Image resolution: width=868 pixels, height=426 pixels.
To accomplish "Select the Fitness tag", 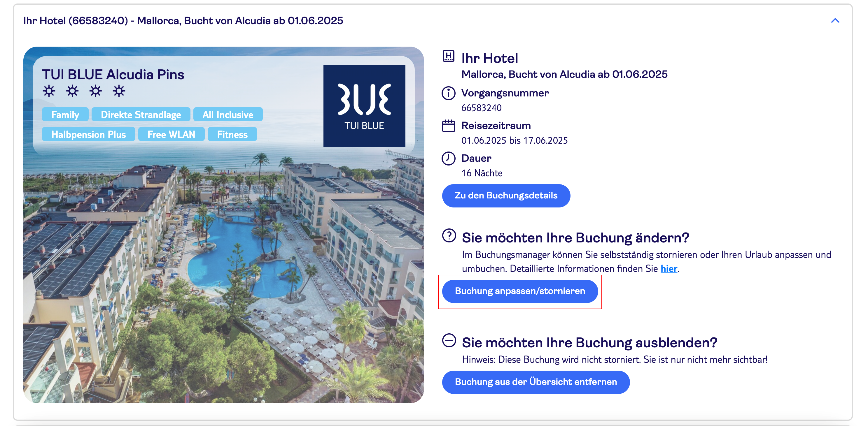I will [x=232, y=134].
